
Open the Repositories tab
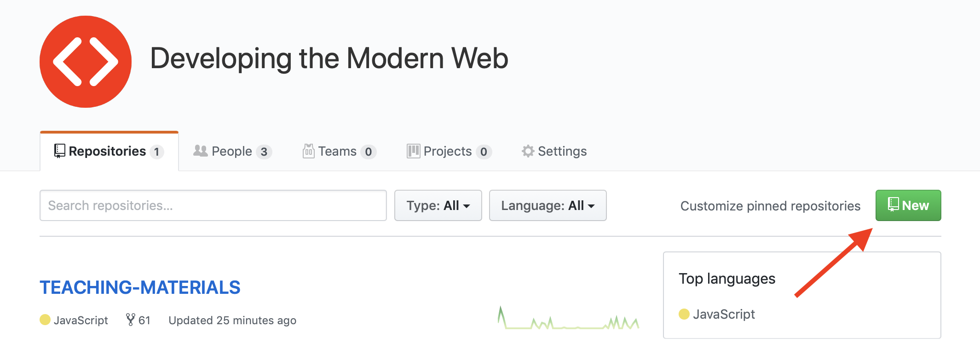tap(109, 152)
